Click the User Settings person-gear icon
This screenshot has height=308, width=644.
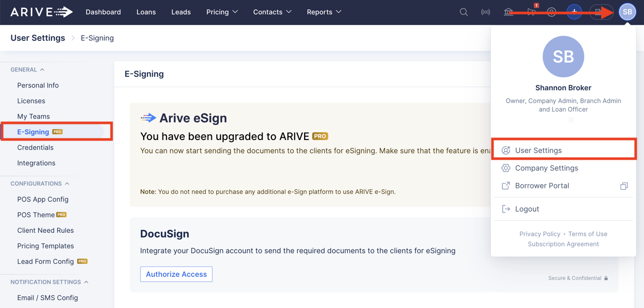(x=506, y=150)
